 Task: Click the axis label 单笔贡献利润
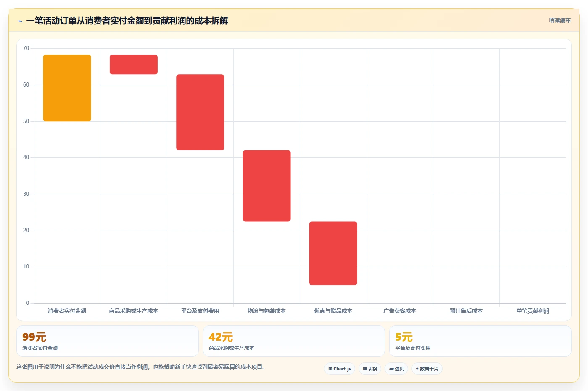(x=533, y=311)
